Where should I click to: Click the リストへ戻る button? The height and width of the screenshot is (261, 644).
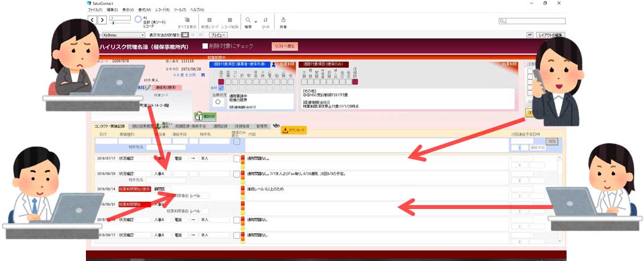coord(286,46)
